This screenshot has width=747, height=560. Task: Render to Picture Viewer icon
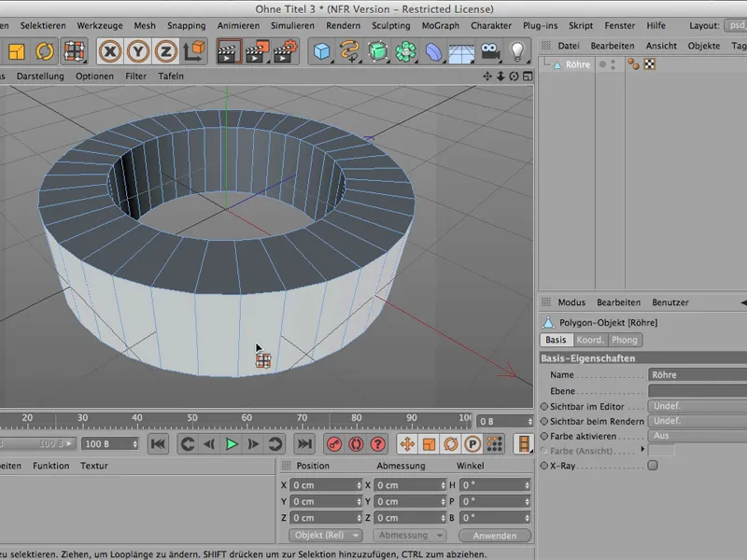[258, 51]
